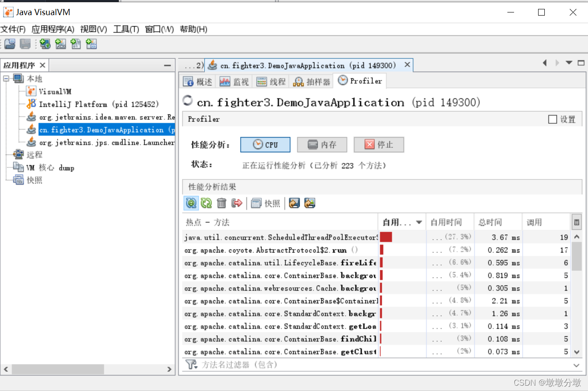The height and width of the screenshot is (391, 588).
Task: Switch to the 监视 tab
Action: point(235,81)
